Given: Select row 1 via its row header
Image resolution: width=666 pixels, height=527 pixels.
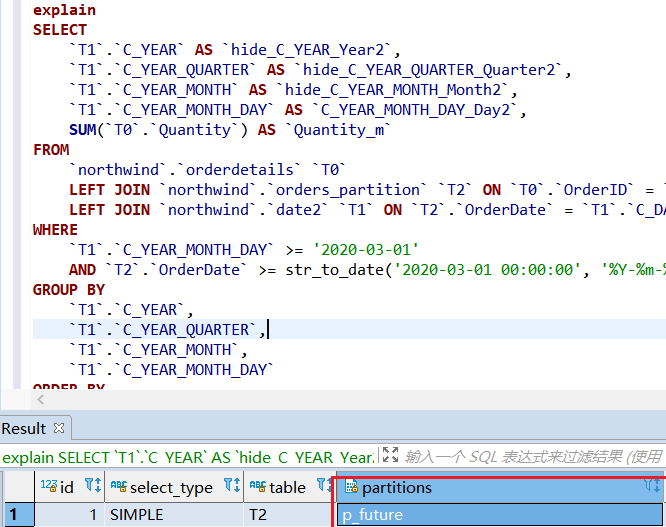Looking at the screenshot, I should pyautogui.click(x=19, y=515).
